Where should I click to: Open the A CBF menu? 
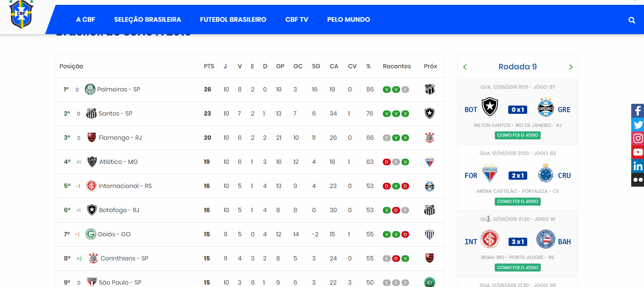85,20
